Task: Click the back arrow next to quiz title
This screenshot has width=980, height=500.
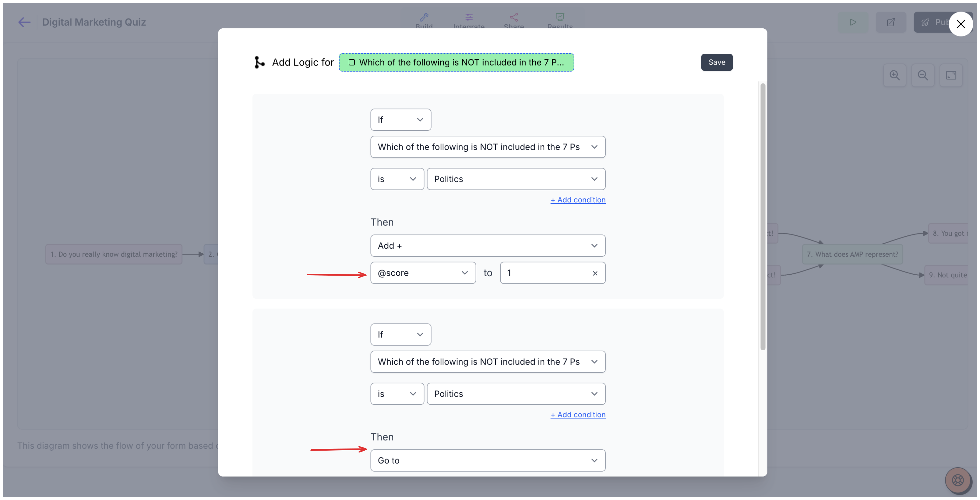Action: pyautogui.click(x=24, y=22)
